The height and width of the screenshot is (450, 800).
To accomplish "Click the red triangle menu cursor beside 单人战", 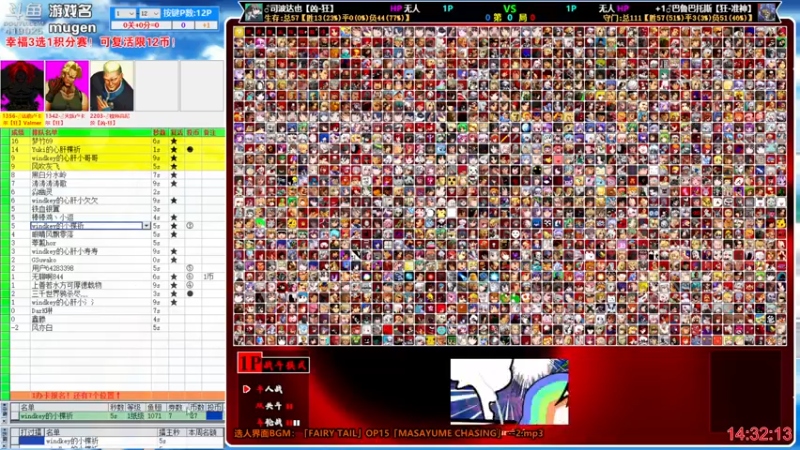I will pyautogui.click(x=246, y=389).
